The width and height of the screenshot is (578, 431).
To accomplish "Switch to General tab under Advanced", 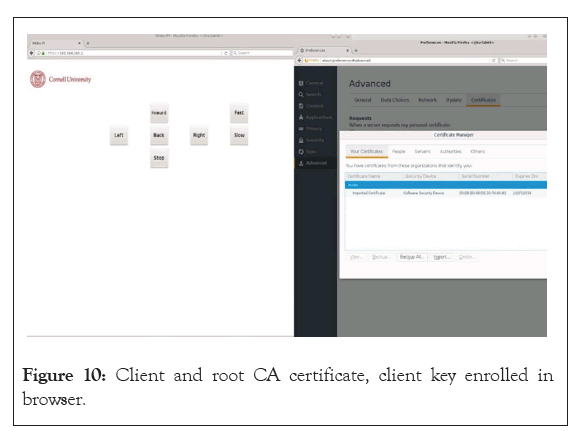I will tap(363, 100).
